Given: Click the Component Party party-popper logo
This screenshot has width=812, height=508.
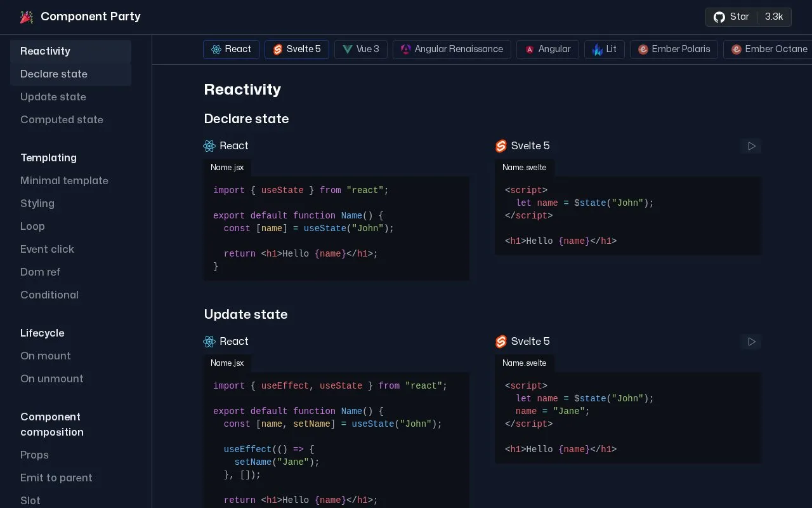Looking at the screenshot, I should click(x=27, y=17).
